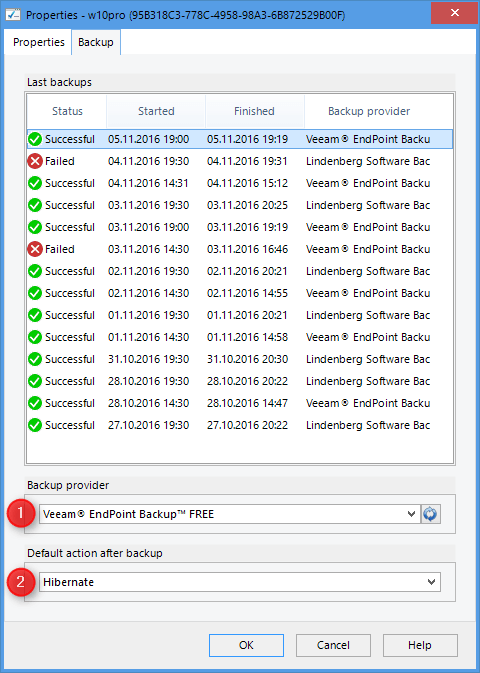Screen dimensions: 480x673
Task: Select Started cell 28.10.2016 19:30
Action: pos(149,381)
